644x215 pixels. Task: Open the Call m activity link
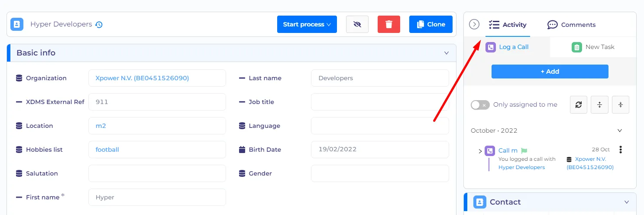click(x=508, y=150)
